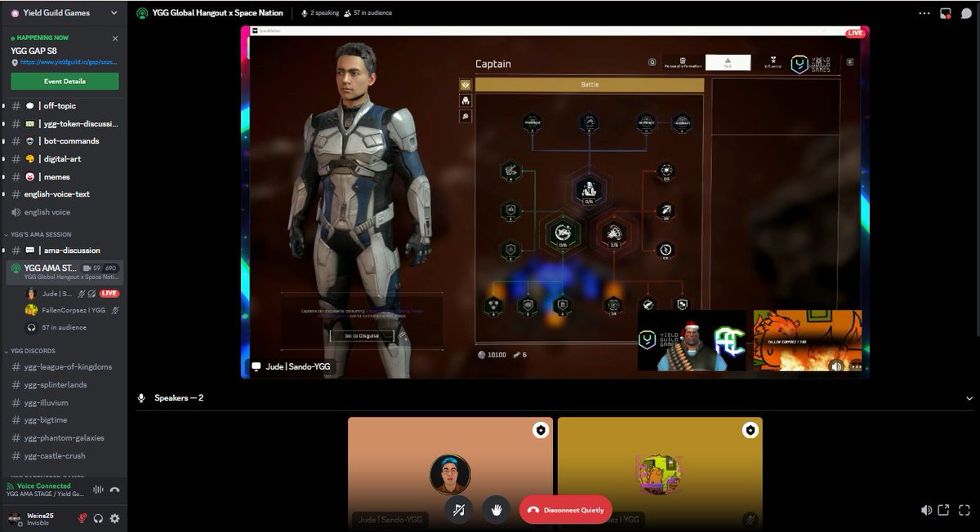The image size is (980, 532).
Task: Click the center 0/5 skill node
Action: pyautogui.click(x=563, y=234)
